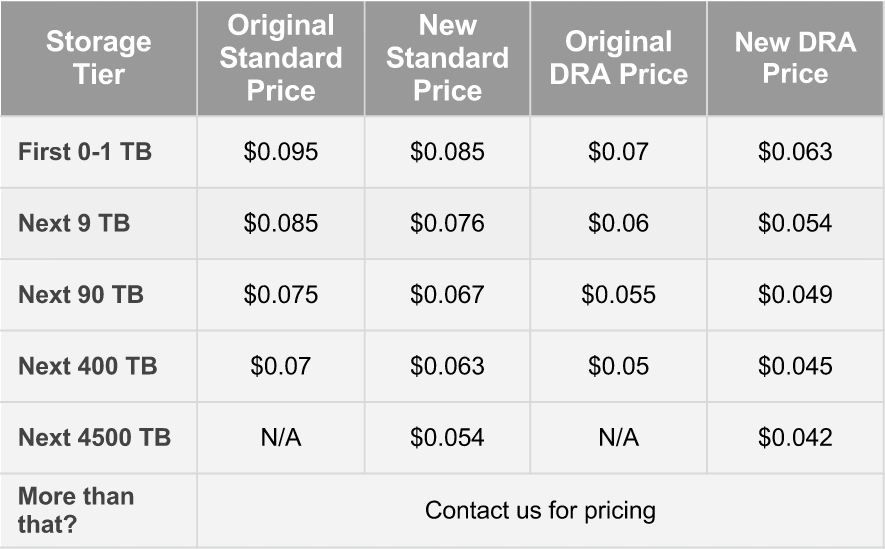Select the $0.067 new standard price cell
The height and width of the screenshot is (549, 885).
[447, 295]
